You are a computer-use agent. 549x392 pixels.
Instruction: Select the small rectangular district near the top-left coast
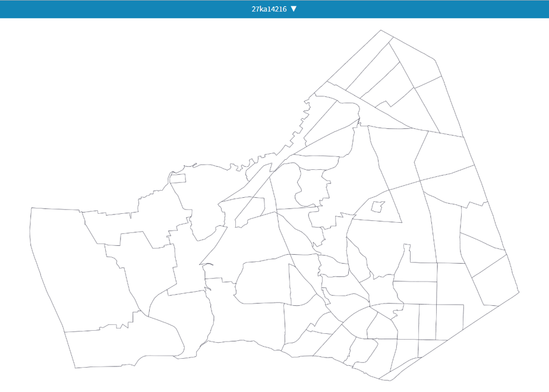(x=178, y=179)
